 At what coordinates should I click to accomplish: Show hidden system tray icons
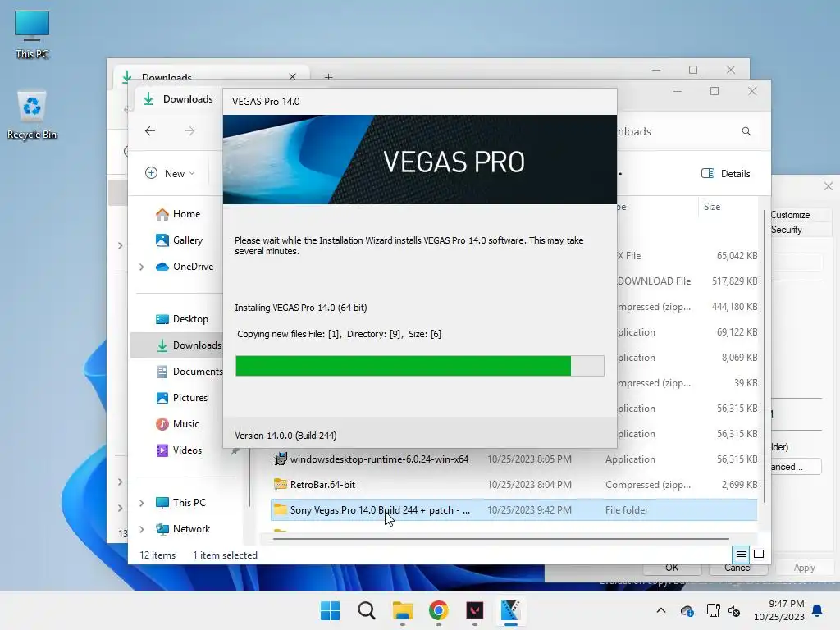click(661, 610)
